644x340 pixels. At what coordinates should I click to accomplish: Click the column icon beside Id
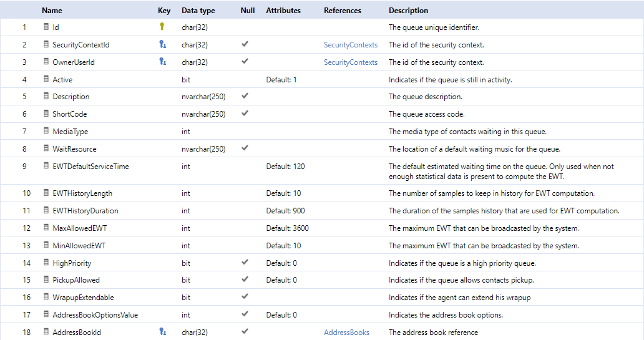pos(46,27)
